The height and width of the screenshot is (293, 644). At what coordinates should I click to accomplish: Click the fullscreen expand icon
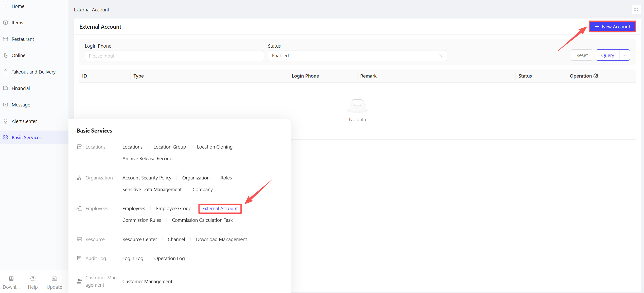pos(636,10)
